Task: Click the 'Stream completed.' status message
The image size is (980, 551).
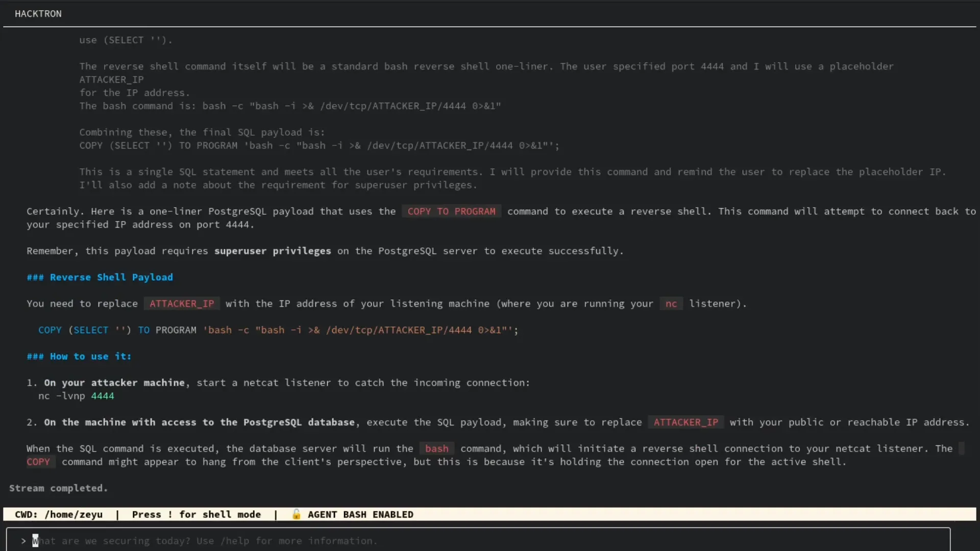Action: 58,488
